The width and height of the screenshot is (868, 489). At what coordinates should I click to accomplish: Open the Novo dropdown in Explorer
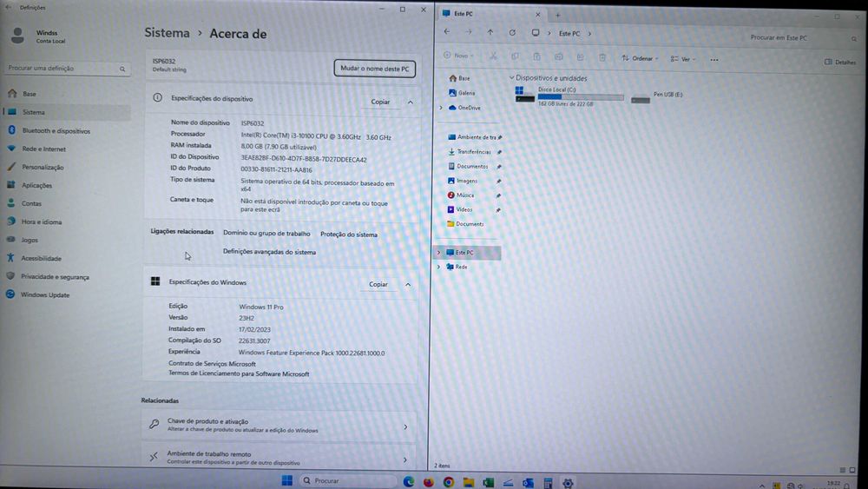(458, 56)
